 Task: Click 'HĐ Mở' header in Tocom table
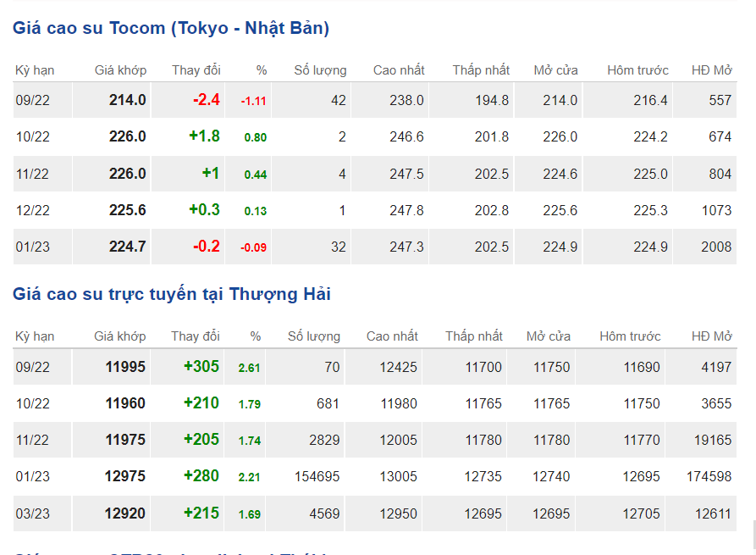pos(711,70)
